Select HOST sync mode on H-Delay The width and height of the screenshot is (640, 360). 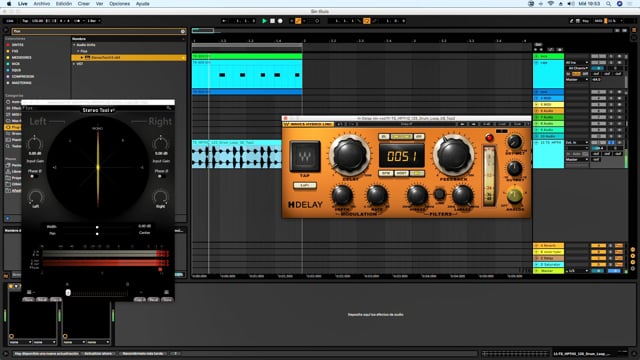402,173
